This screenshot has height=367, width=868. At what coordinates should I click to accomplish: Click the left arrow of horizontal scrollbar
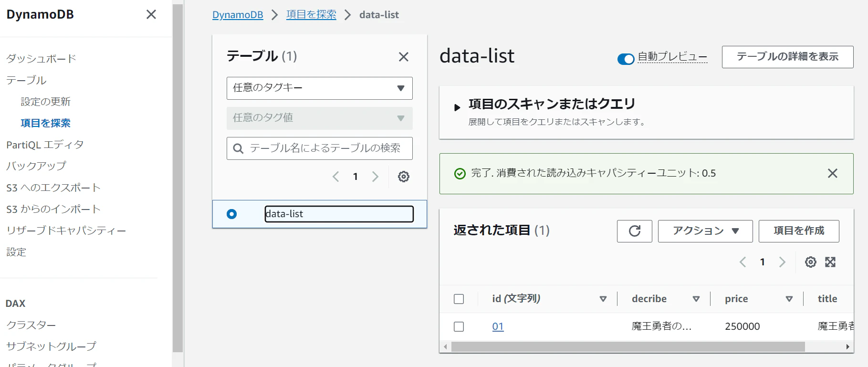tap(445, 347)
